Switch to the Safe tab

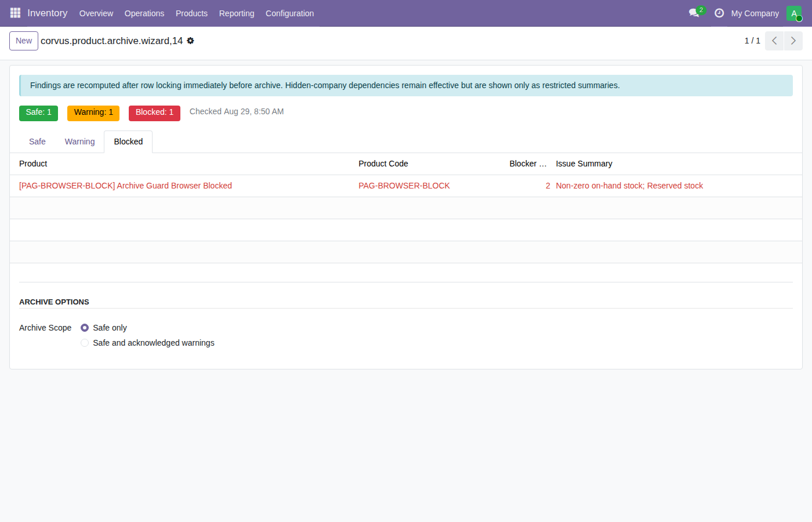coord(37,142)
